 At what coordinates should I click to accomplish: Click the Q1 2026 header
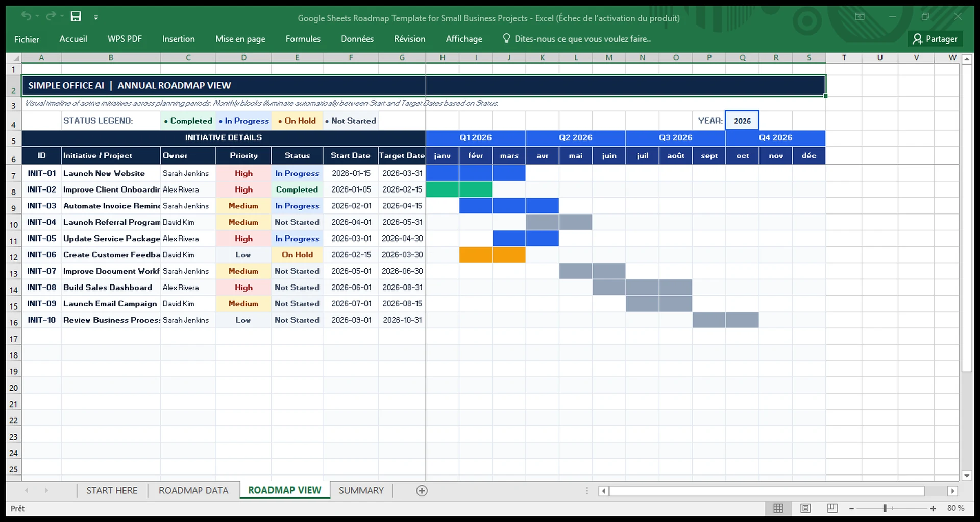[x=475, y=138]
